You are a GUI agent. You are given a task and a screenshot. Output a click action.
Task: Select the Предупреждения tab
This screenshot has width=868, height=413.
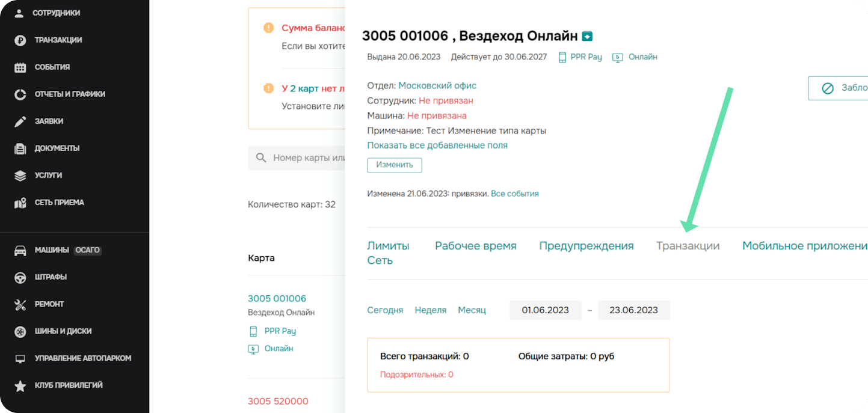click(x=586, y=246)
